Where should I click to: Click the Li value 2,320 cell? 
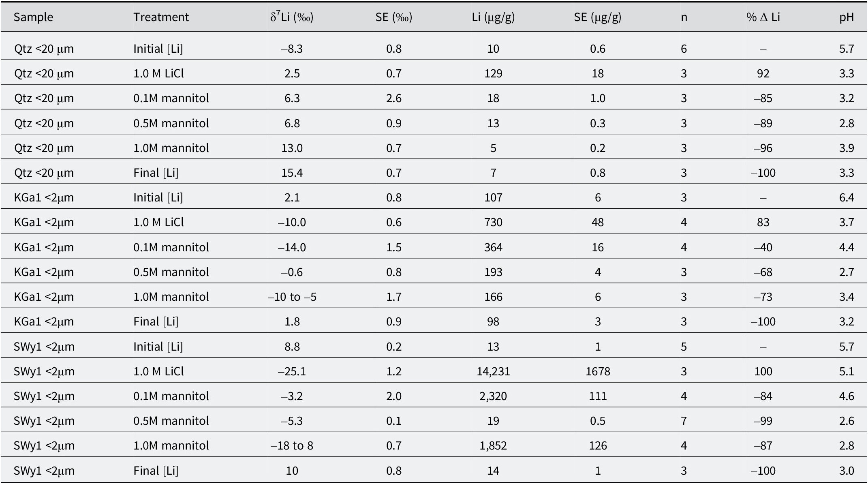[x=493, y=396]
